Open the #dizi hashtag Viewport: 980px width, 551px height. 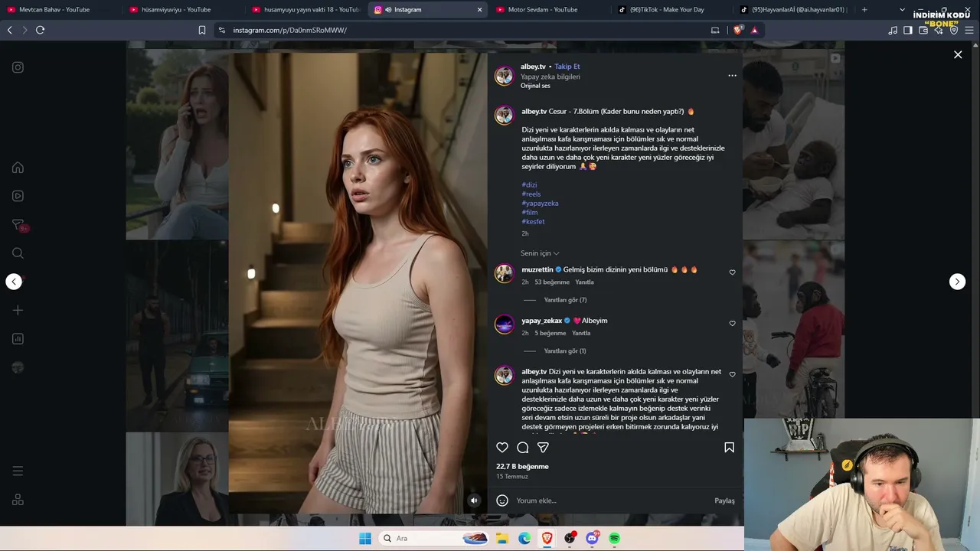coord(529,184)
